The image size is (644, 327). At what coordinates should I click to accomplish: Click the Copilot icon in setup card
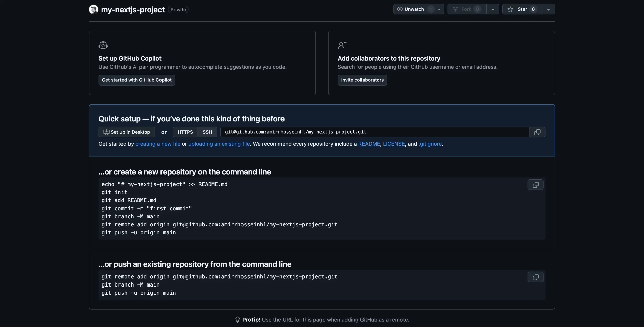coord(103,45)
